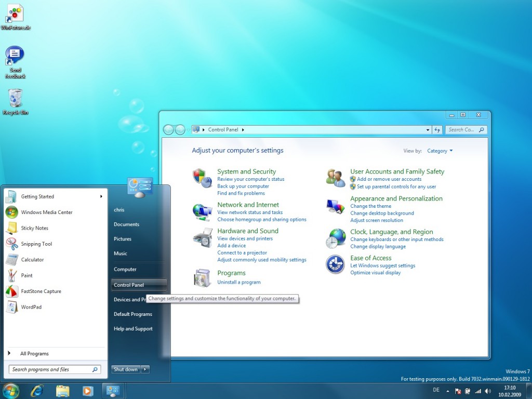This screenshot has height=399, width=532.
Task: Click Uninstall a program link
Action: (x=239, y=282)
